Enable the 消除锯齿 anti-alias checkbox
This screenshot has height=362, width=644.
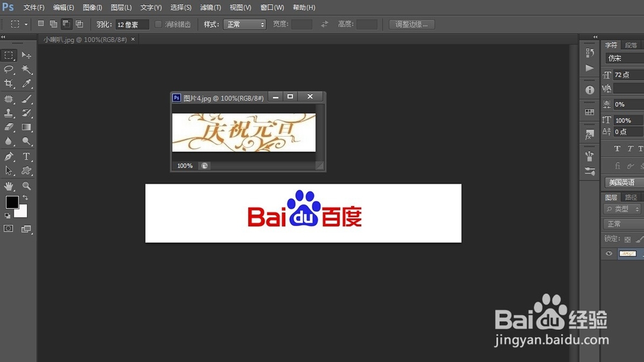click(158, 24)
